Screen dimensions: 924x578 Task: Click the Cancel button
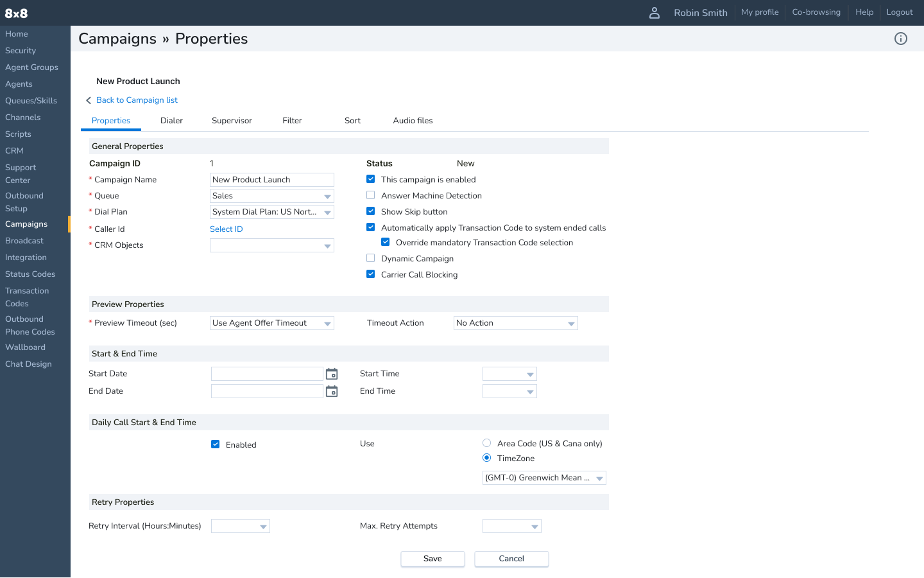(511, 559)
